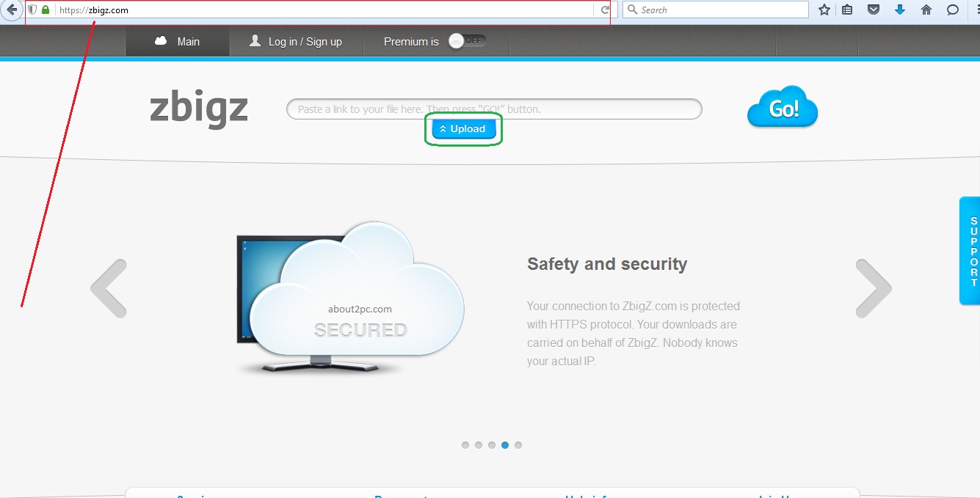Image resolution: width=980 pixels, height=498 pixels.
Task: Click the Safety and security heading
Action: click(607, 264)
